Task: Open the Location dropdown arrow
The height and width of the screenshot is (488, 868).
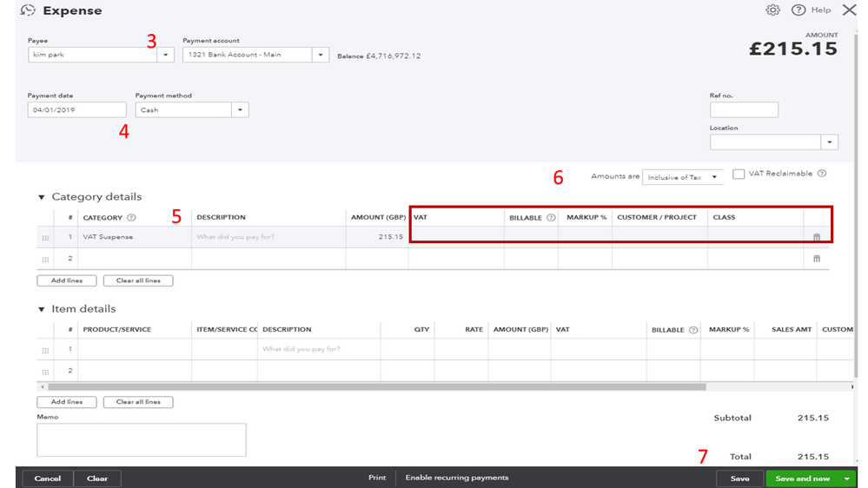Action: tap(829, 142)
